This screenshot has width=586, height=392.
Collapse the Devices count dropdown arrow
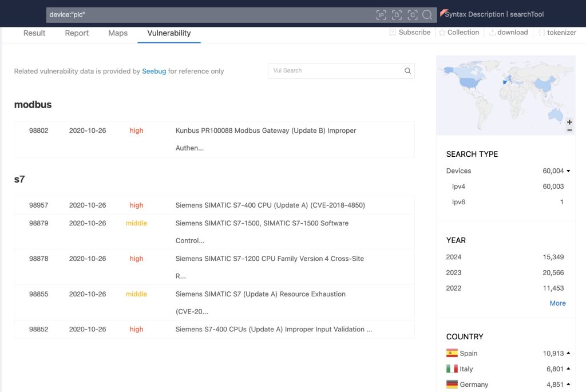click(568, 171)
